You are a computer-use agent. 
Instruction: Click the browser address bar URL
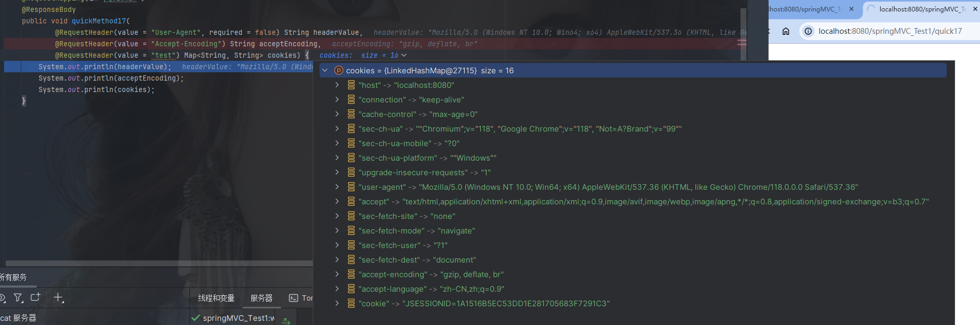[890, 31]
